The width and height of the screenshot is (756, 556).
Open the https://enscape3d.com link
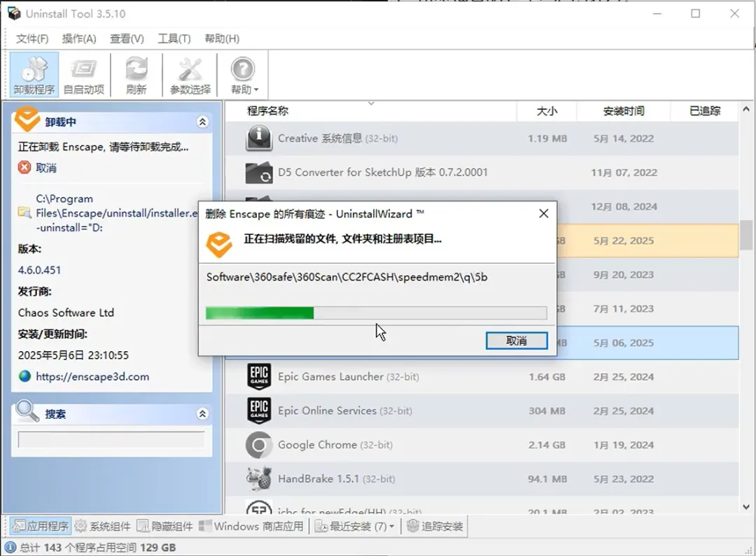pyautogui.click(x=92, y=376)
